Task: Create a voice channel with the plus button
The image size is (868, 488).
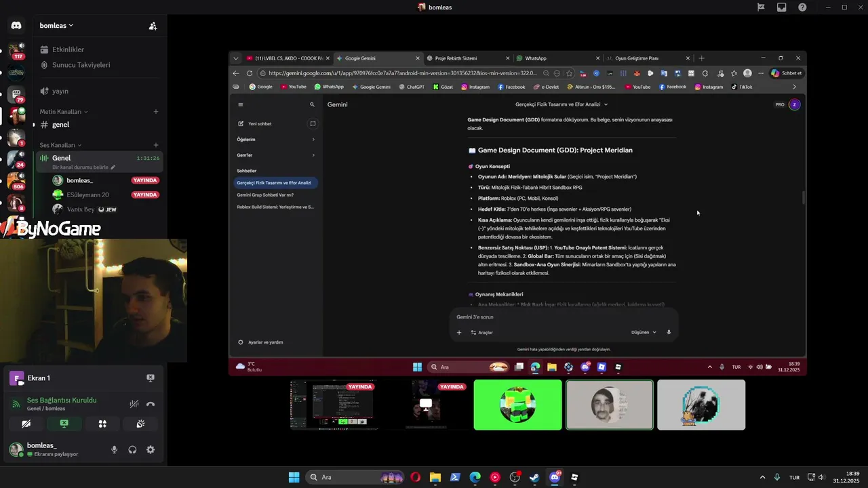Action: [x=155, y=145]
